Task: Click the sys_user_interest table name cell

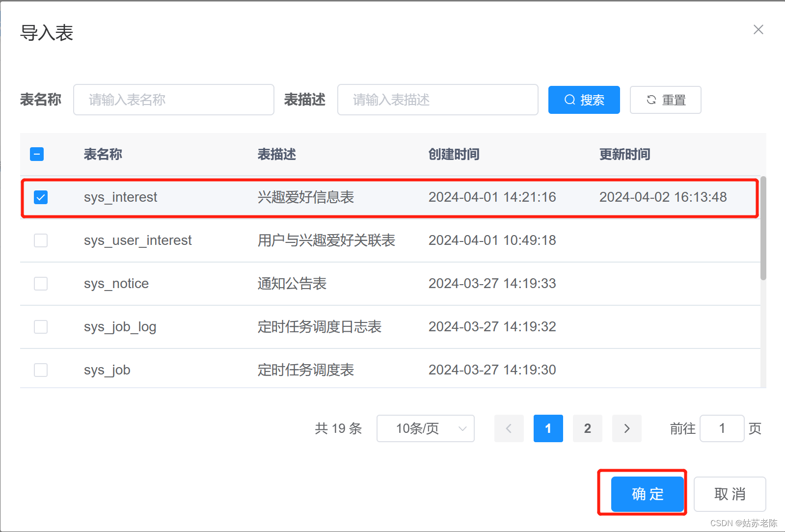Action: [137, 240]
